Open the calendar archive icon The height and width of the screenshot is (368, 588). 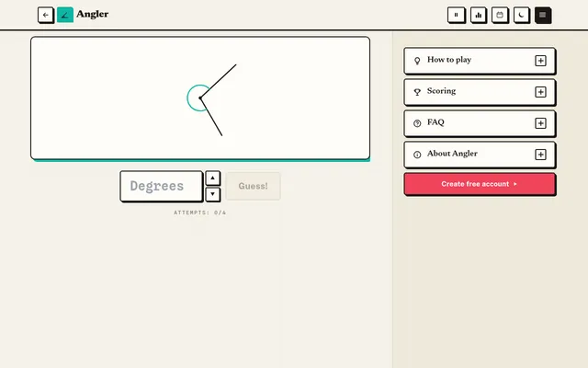(x=500, y=15)
